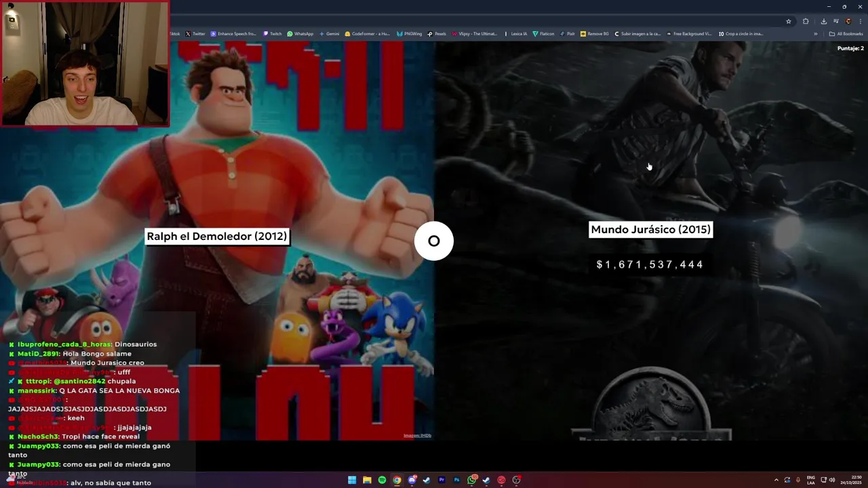Open the Vlipsy bookmark
Screen dimensions: 868x488
[475, 34]
